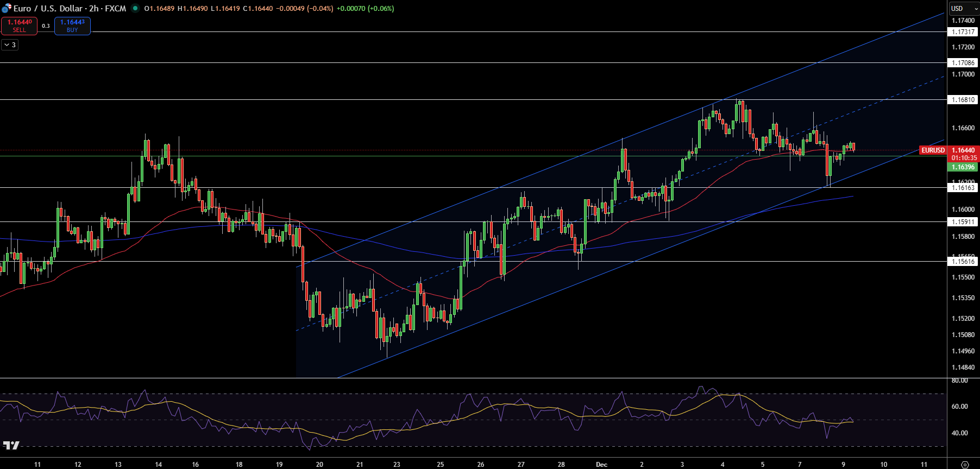The image size is (980, 469).
Task: Click the 9 date on time axis
Action: [x=843, y=465]
